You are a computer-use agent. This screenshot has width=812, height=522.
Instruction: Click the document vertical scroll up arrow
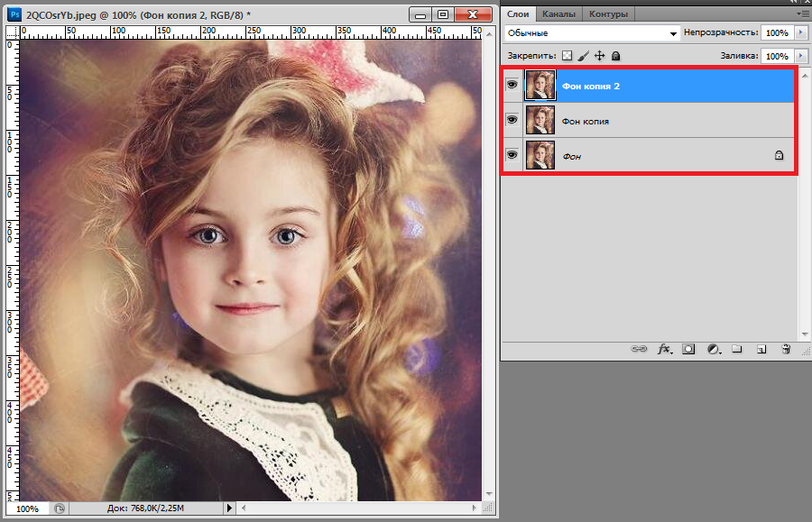point(489,34)
